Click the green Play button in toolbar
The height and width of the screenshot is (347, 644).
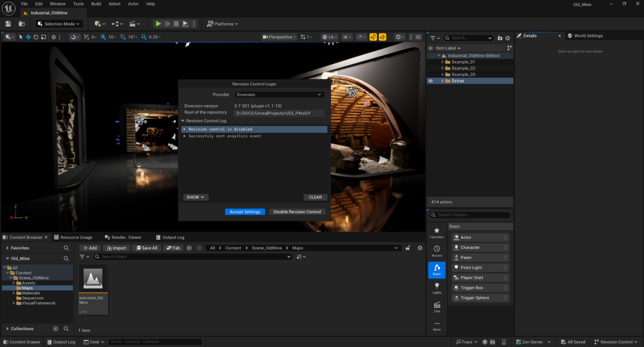click(158, 23)
